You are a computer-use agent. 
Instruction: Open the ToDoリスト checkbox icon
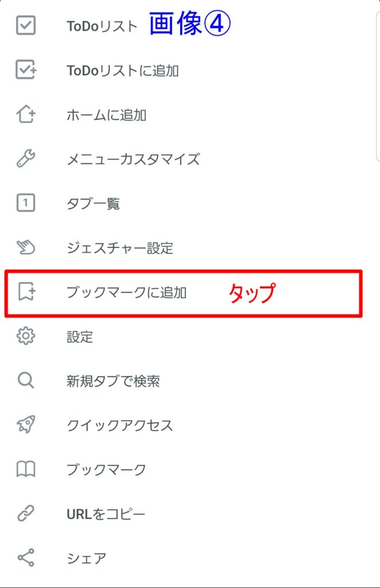pyautogui.click(x=26, y=25)
